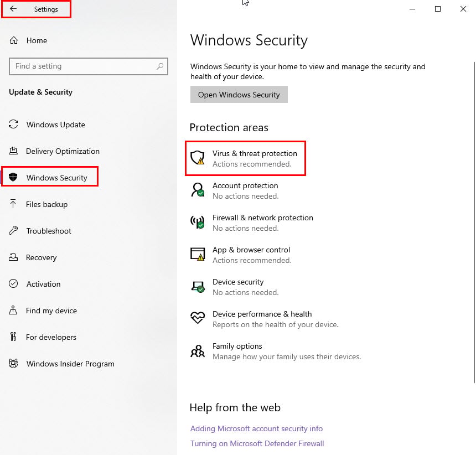Click the Find a setting search box
Viewport: 476px width, 455px height.
(89, 66)
